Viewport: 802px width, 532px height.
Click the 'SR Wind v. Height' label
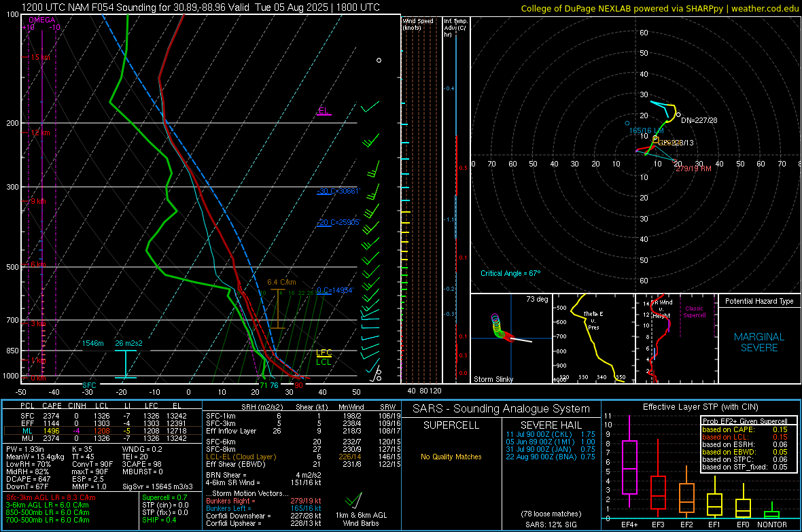[662, 309]
